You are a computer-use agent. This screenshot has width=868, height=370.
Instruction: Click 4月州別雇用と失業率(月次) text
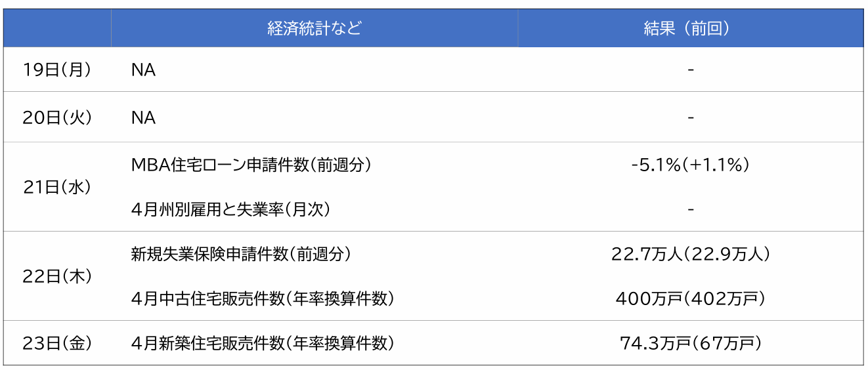[x=230, y=209]
